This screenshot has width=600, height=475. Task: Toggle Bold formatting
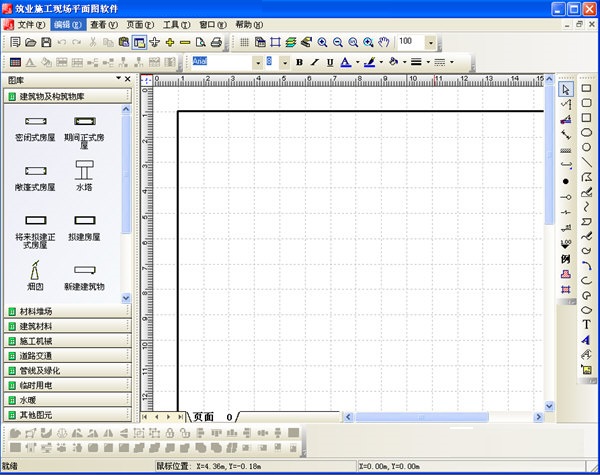point(300,62)
